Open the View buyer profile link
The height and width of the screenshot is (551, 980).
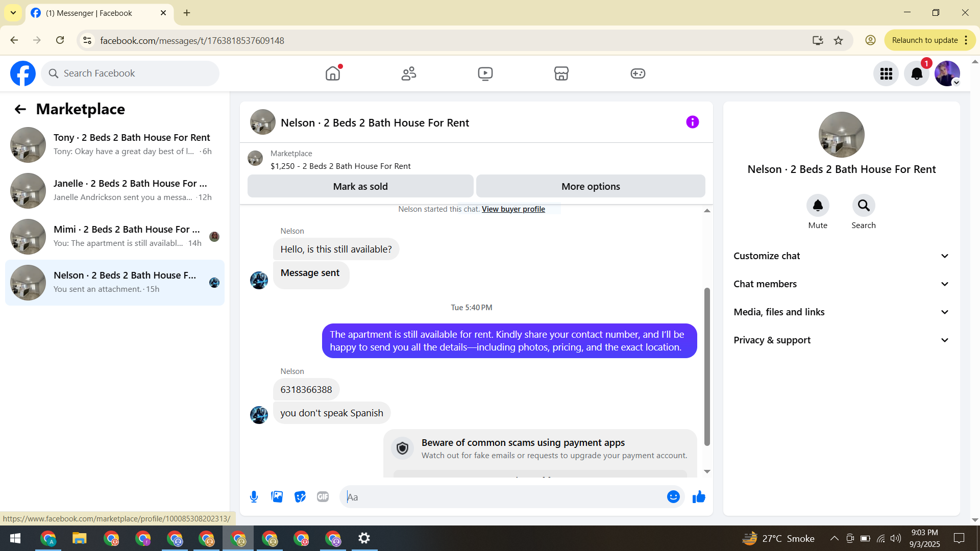(513, 209)
